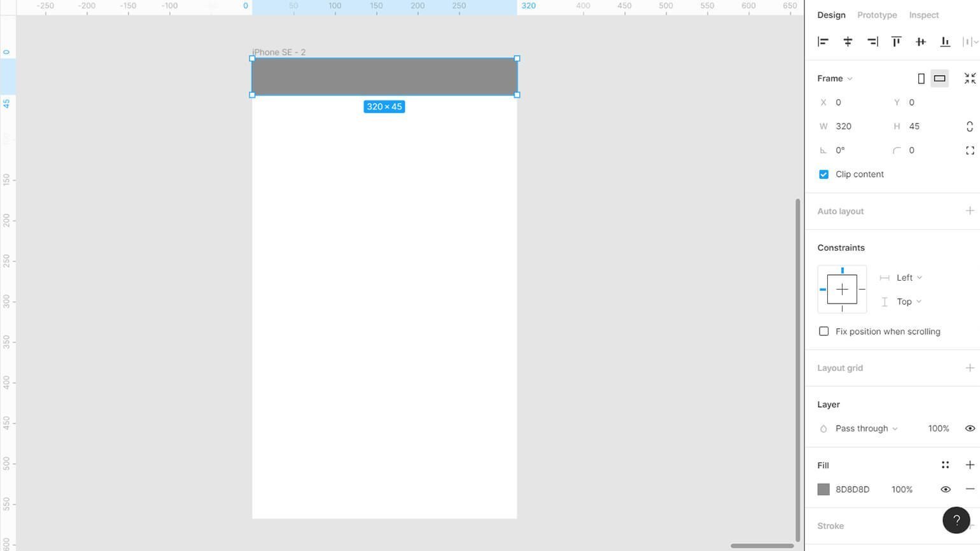Click the corner radius field
This screenshot has width=980, height=551.
click(x=926, y=151)
